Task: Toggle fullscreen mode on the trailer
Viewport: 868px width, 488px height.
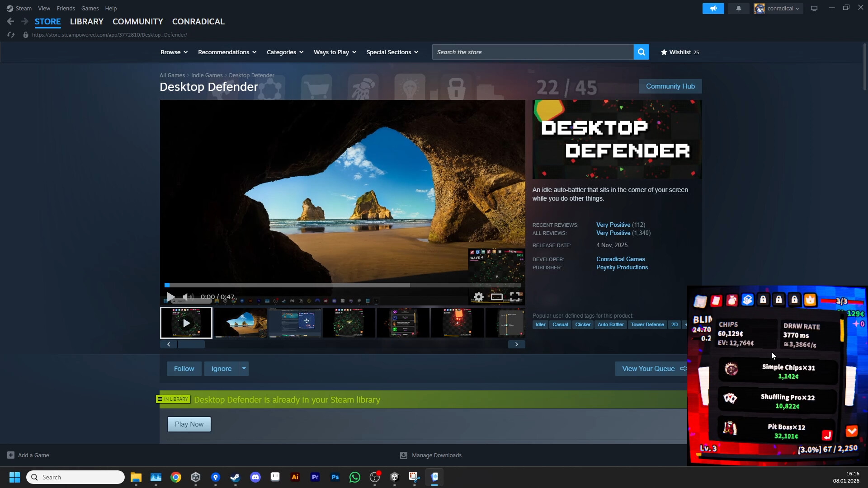Action: [x=516, y=297]
